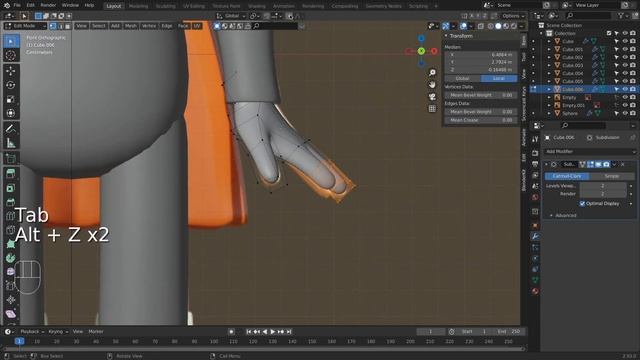The height and width of the screenshot is (360, 640).
Task: Open the Vertex menu in viewport header
Action: (x=149, y=26)
